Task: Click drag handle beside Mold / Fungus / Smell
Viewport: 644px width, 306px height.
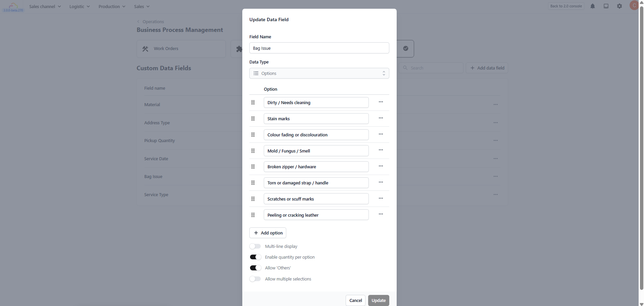Action: 253,151
